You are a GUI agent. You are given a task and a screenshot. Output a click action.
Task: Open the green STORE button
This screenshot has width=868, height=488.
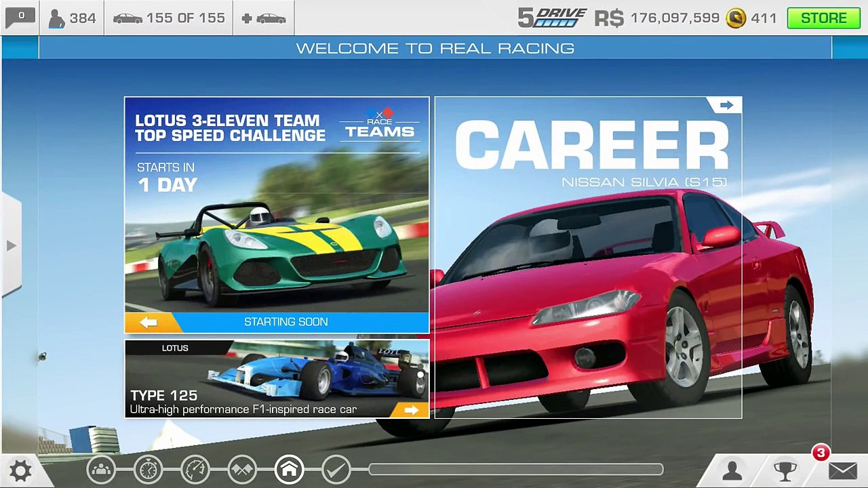pyautogui.click(x=823, y=18)
